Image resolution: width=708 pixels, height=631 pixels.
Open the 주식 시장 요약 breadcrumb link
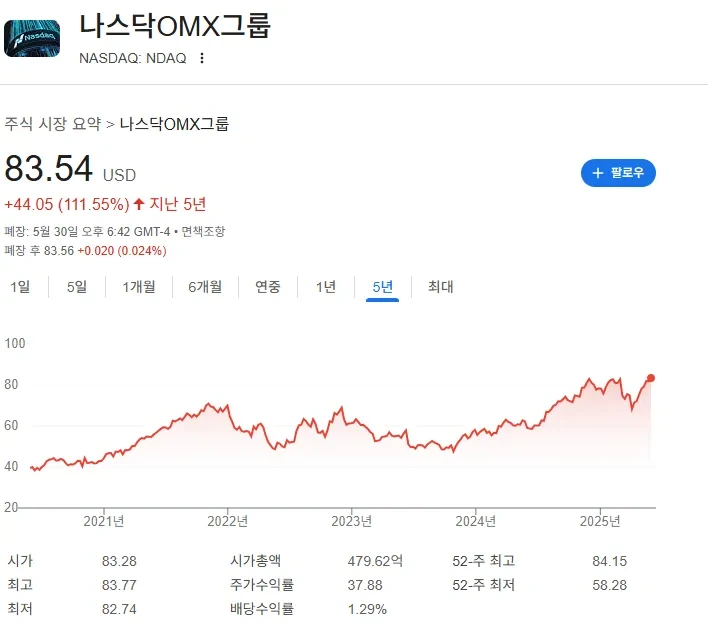[x=53, y=123]
